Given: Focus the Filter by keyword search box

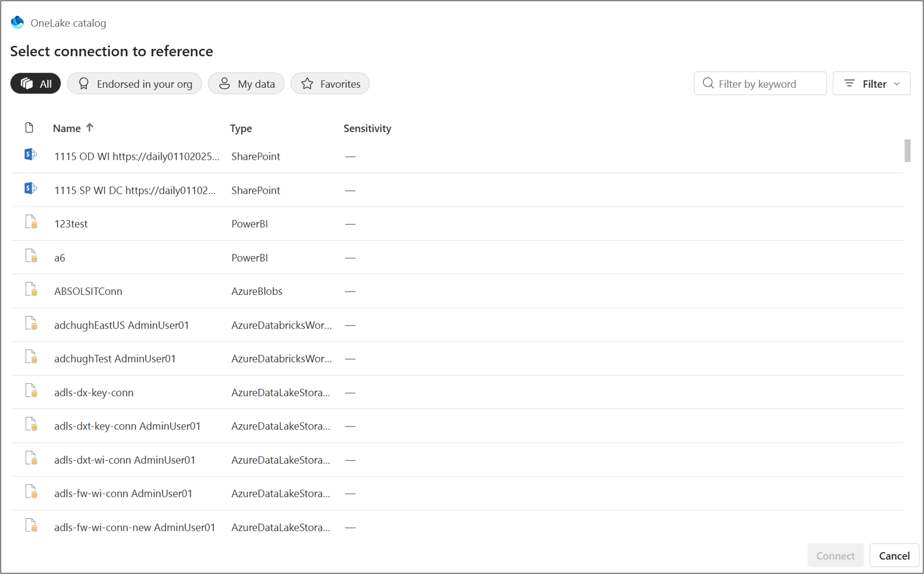Looking at the screenshot, I should click(x=760, y=83).
